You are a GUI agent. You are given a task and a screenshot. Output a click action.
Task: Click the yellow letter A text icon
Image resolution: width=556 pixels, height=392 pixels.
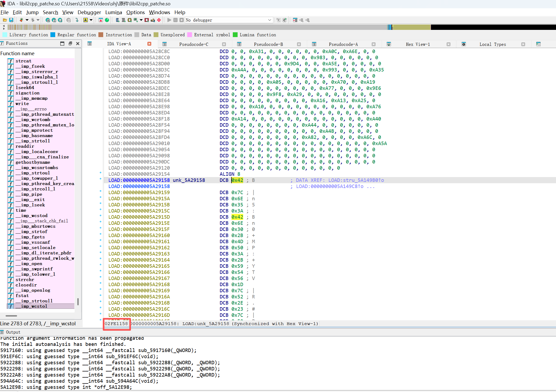tap(86, 20)
